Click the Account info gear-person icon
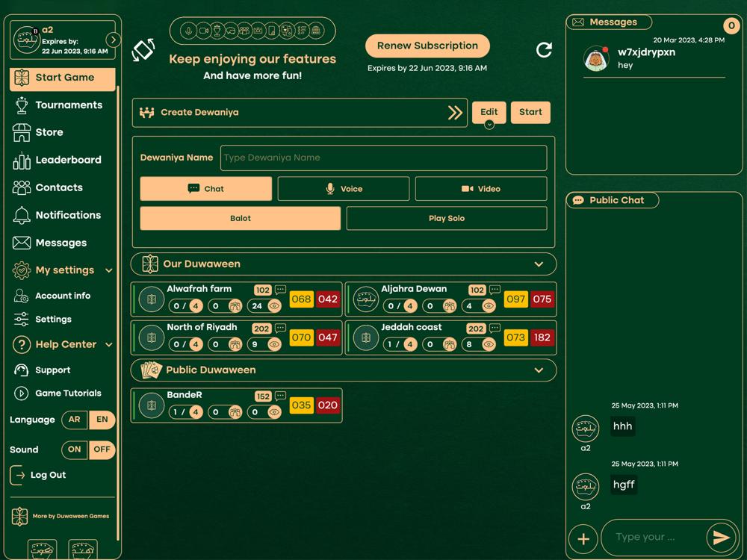The image size is (747, 560). (21, 296)
